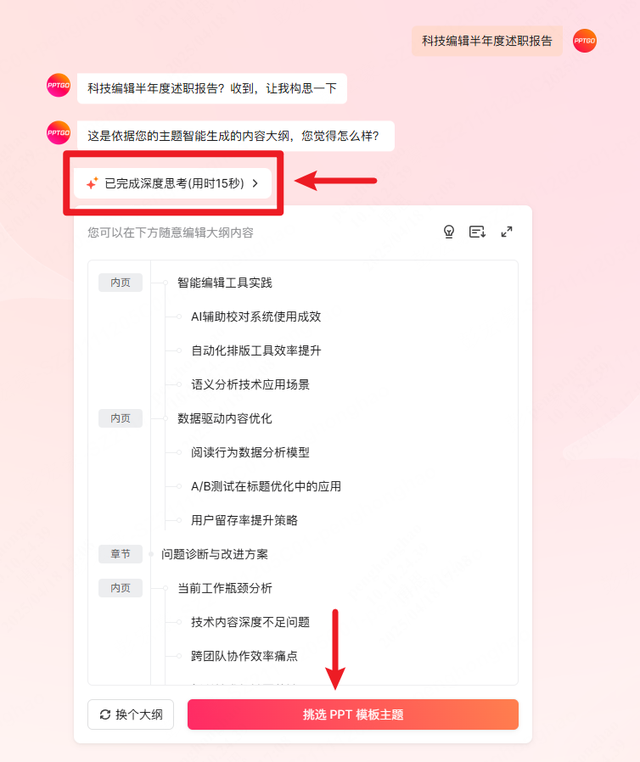
Task: Select the 智能编辑工具实践 outline heading
Action: pyautogui.click(x=225, y=283)
